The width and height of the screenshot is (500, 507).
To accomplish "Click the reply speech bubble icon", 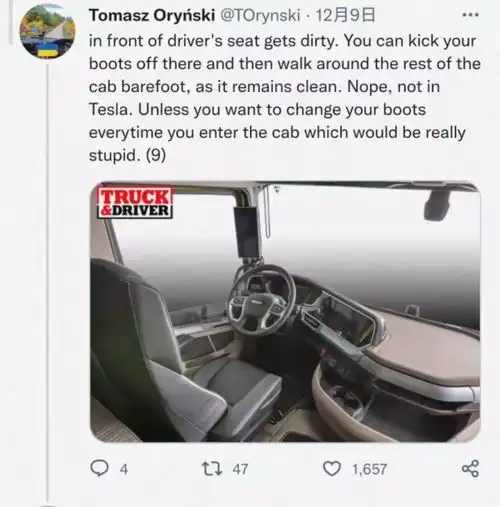I will pos(99,469).
